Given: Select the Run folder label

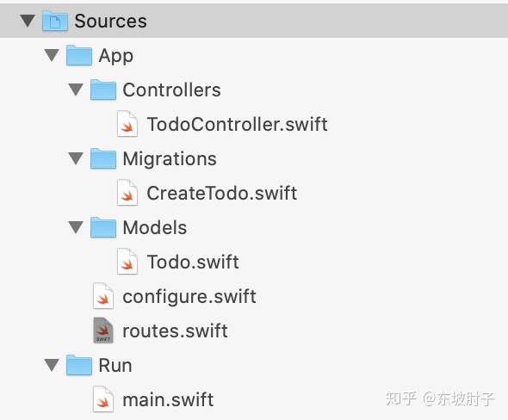Looking at the screenshot, I should click(x=115, y=366).
